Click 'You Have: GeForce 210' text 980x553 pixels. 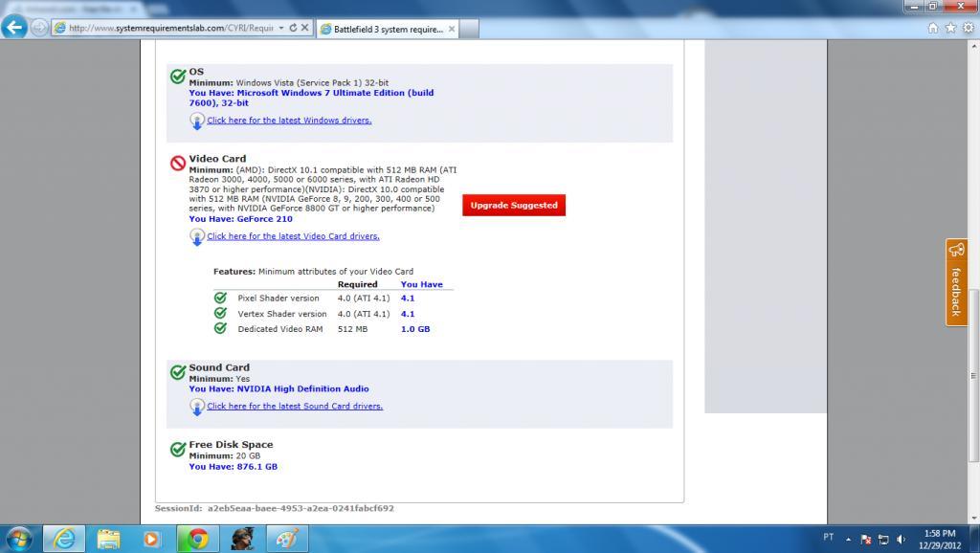(240, 219)
